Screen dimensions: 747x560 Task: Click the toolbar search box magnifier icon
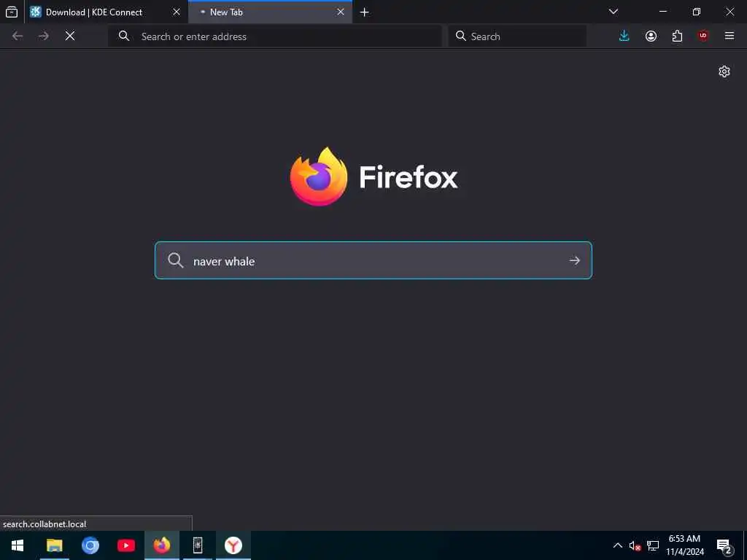[461, 36]
